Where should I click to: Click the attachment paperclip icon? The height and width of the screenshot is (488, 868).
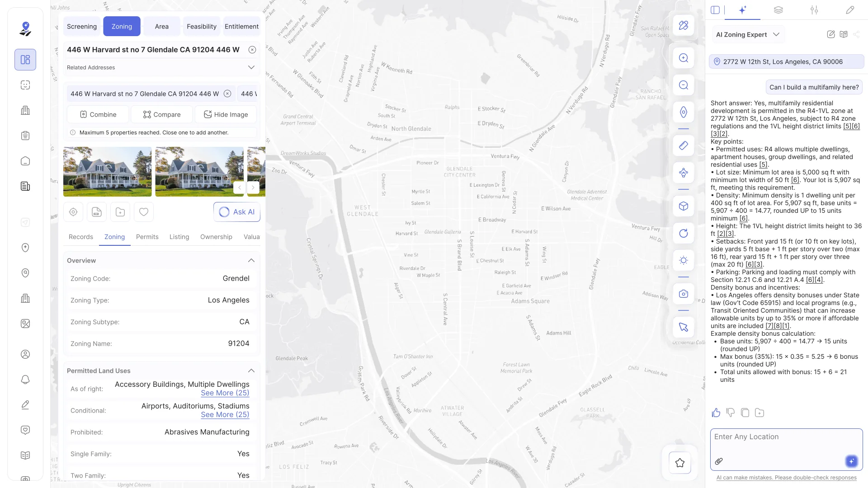pos(719,461)
